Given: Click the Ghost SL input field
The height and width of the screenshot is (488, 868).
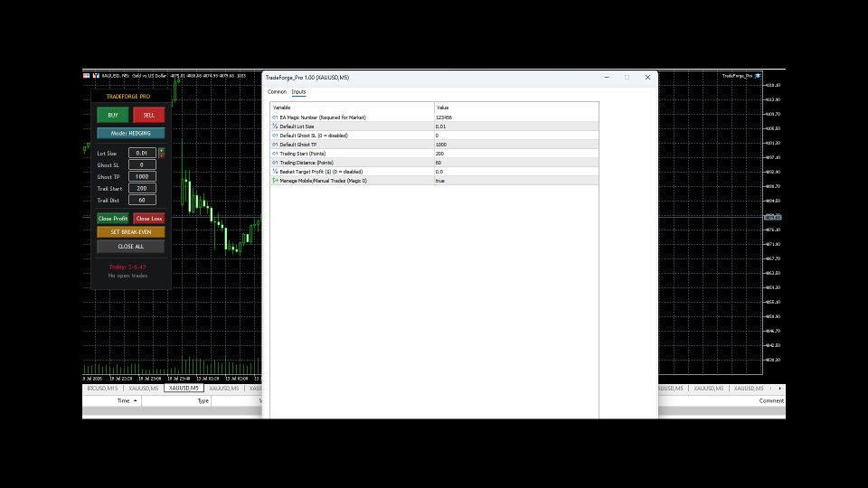Looking at the screenshot, I should tap(142, 164).
